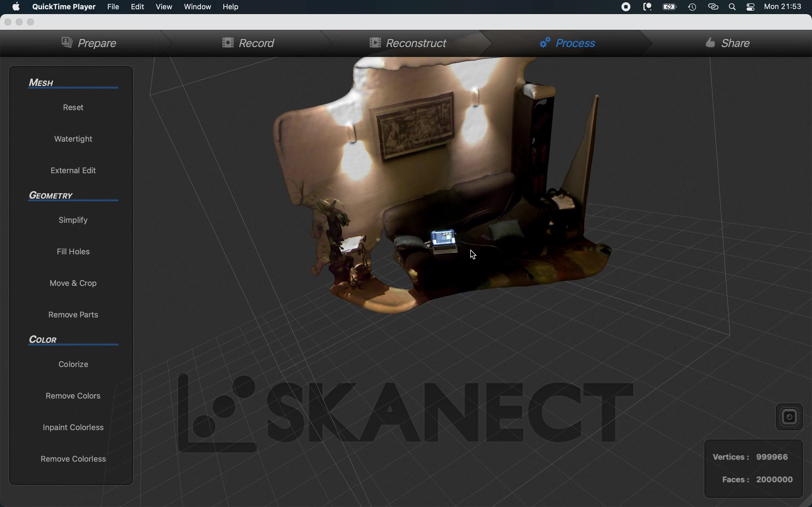Open the Share tab

click(x=728, y=43)
